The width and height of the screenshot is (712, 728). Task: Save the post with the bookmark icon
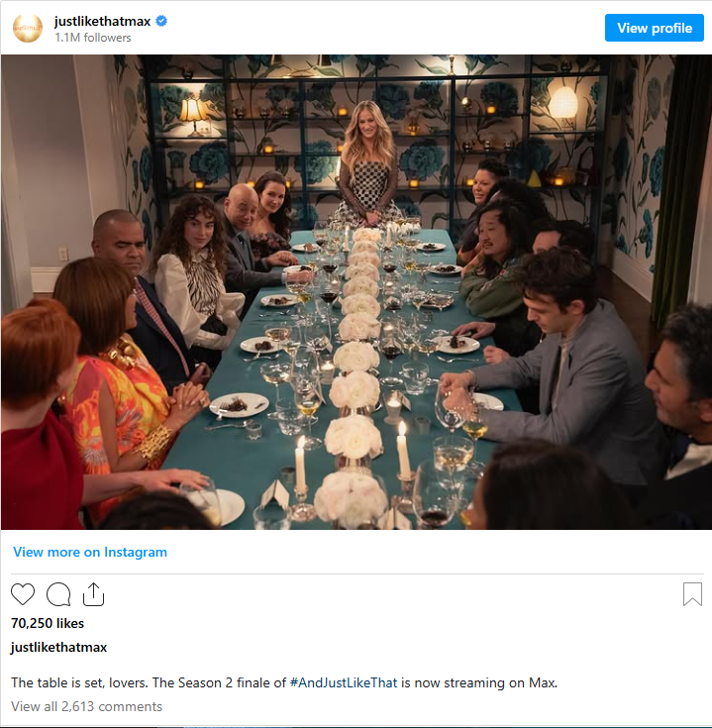(x=692, y=594)
